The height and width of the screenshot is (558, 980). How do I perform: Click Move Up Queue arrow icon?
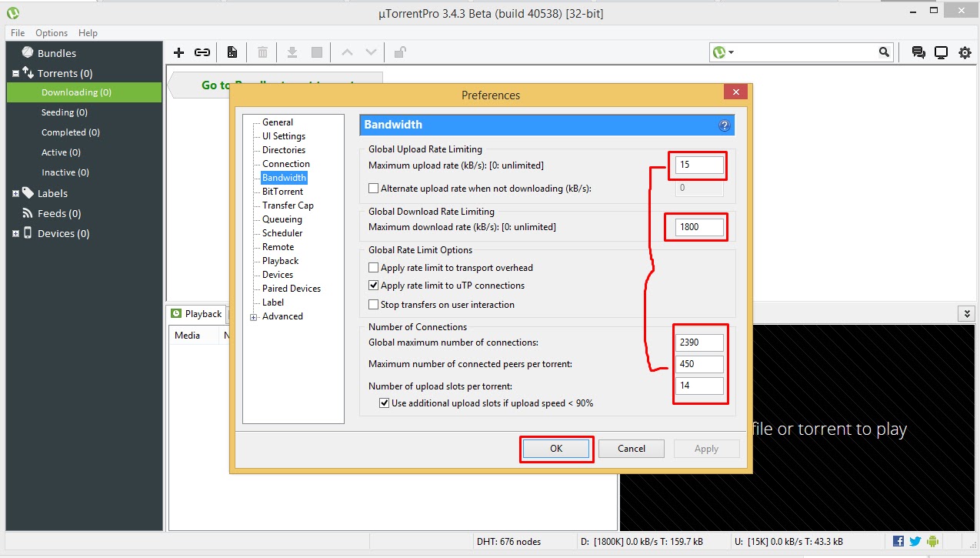347,52
